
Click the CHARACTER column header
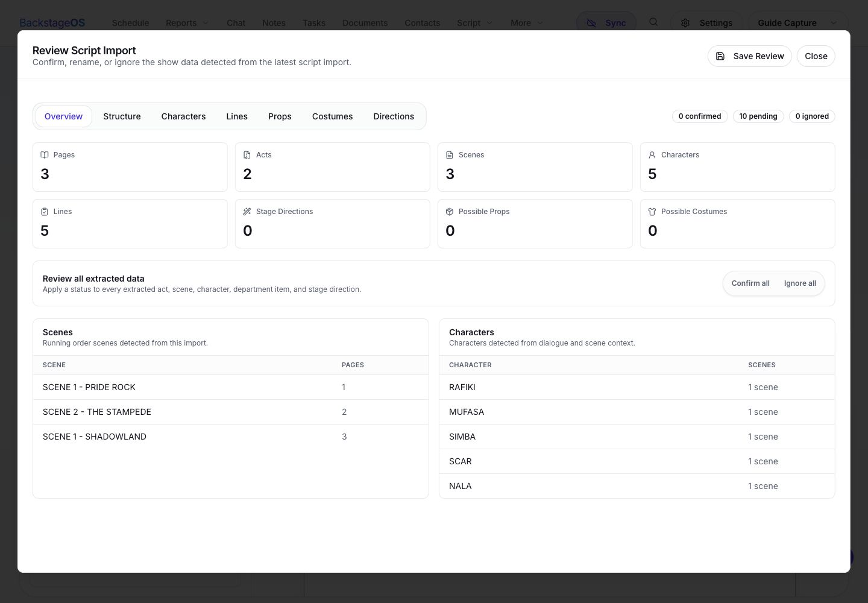[x=470, y=365]
